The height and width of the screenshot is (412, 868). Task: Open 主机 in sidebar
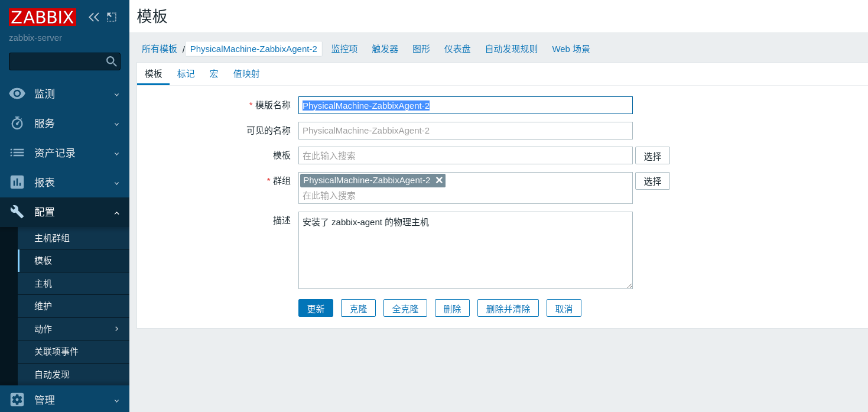(x=73, y=284)
